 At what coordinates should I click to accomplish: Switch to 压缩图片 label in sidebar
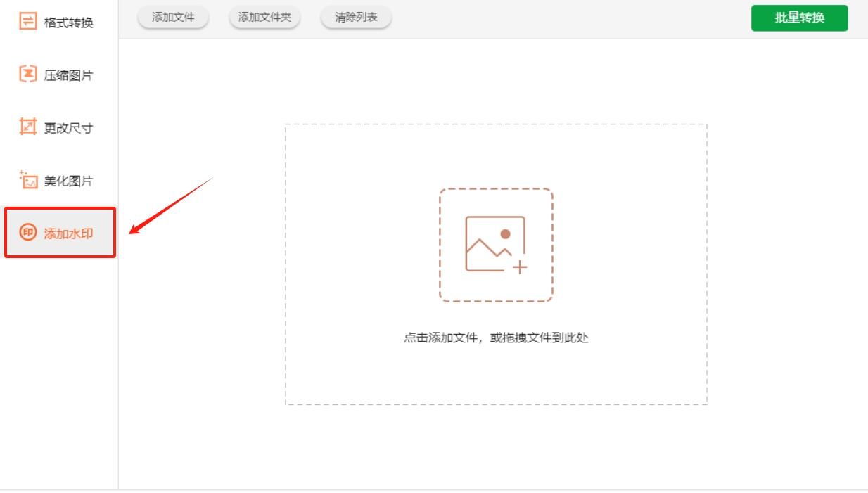(68, 75)
